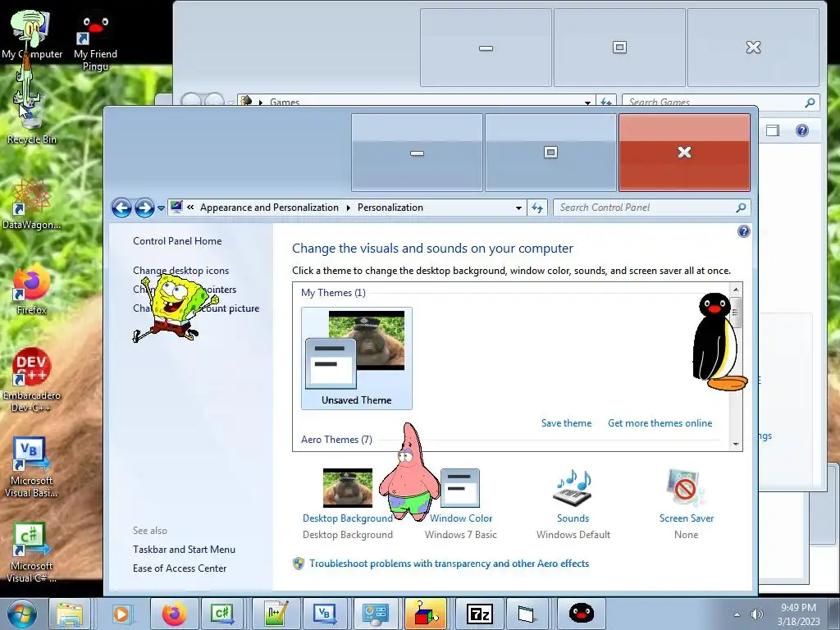Click the taskbar clock and date

click(798, 614)
